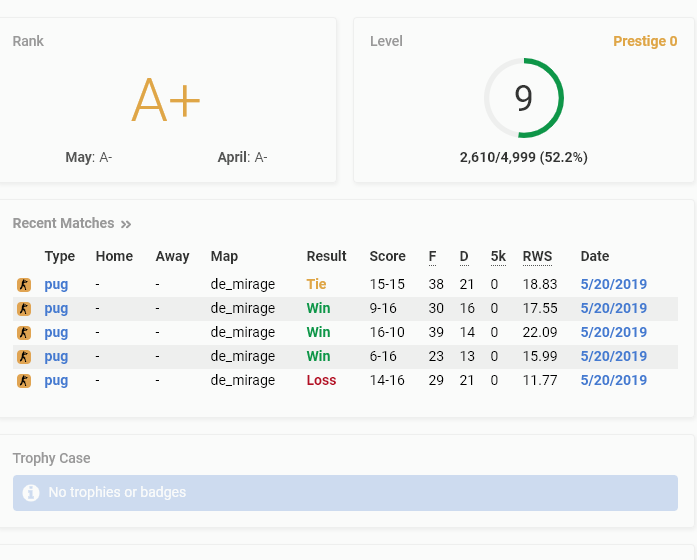The image size is (697, 560).
Task: Open the pug link for the Loss match
Action: (x=56, y=380)
